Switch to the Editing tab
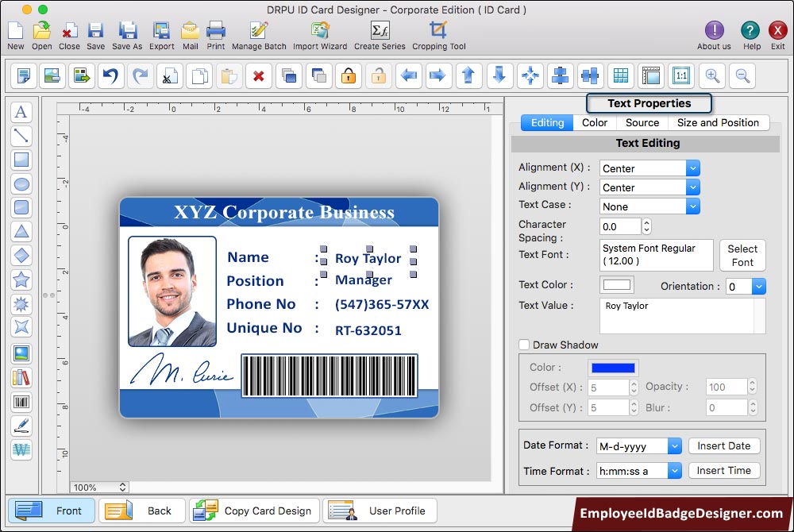The image size is (794, 532). pyautogui.click(x=547, y=122)
